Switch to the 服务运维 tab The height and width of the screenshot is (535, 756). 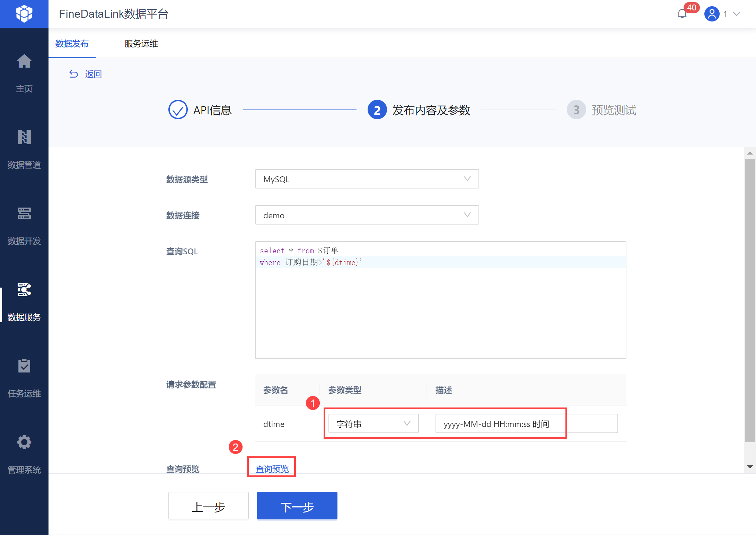click(x=141, y=44)
